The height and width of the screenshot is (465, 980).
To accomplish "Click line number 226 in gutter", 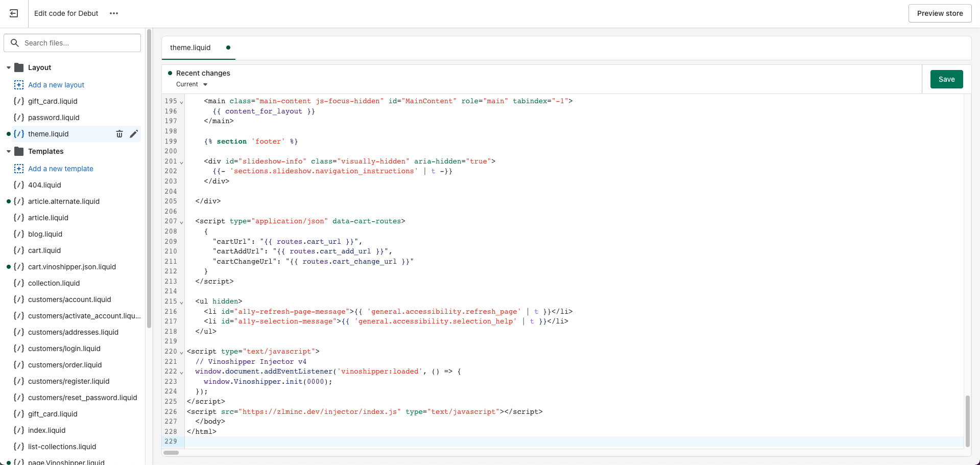I will (x=171, y=411).
